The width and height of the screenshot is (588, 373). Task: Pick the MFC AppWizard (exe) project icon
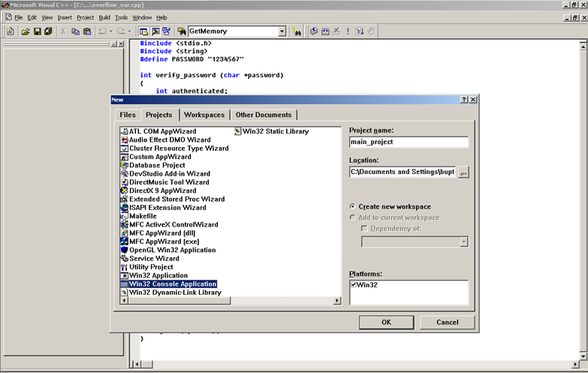[125, 242]
